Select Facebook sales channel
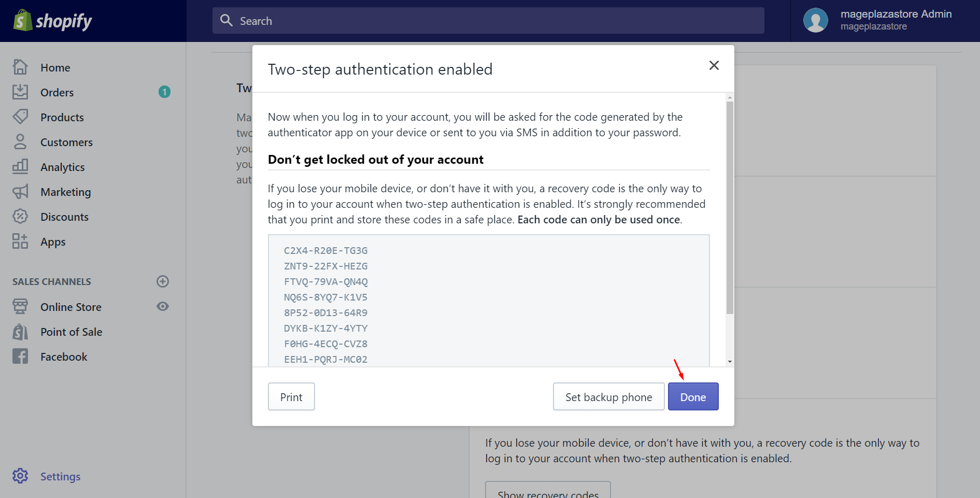Image resolution: width=980 pixels, height=498 pixels. [x=64, y=357]
